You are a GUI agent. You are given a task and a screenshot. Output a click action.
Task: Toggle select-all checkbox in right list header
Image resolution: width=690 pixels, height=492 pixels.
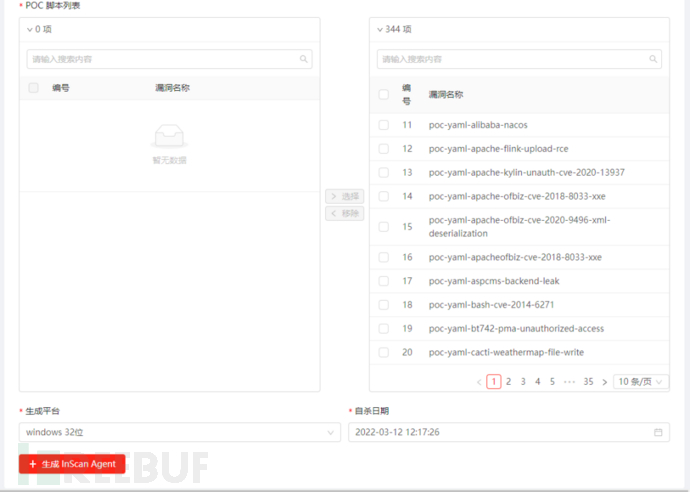384,94
